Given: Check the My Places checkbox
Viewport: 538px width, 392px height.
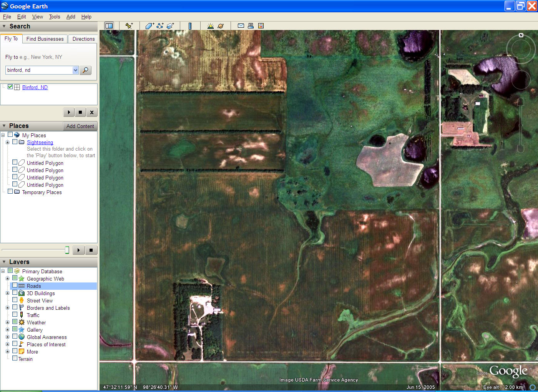Looking at the screenshot, I should [x=10, y=135].
